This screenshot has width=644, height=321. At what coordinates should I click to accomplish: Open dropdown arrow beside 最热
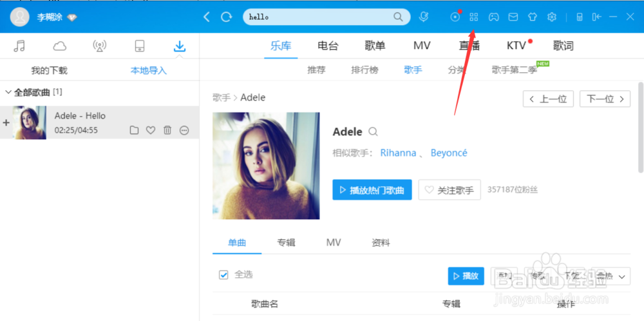[x=621, y=276]
